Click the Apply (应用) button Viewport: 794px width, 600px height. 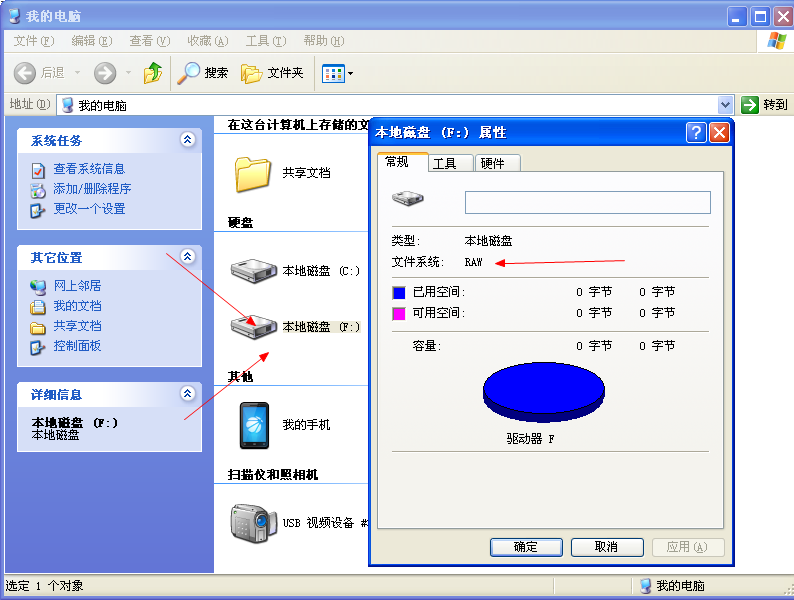(688, 547)
